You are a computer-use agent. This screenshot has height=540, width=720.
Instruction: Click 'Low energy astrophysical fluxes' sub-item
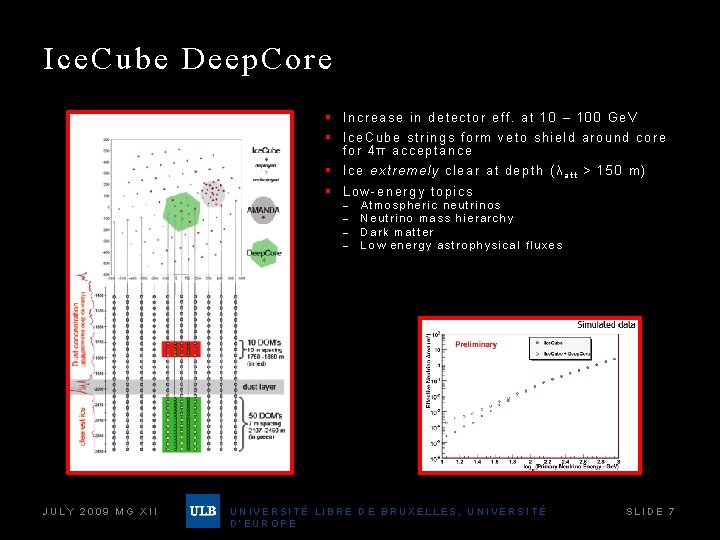point(461,245)
